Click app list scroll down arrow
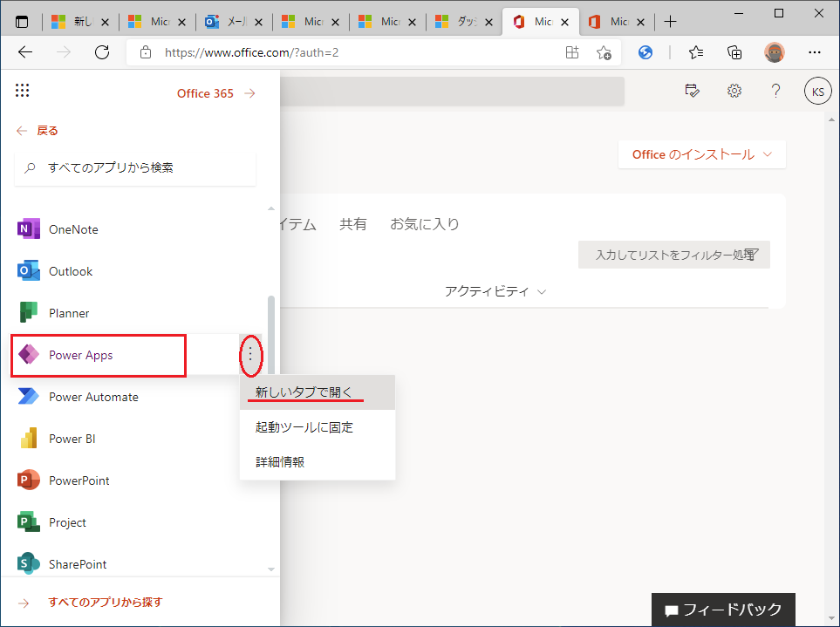The image size is (840, 627). [271, 569]
